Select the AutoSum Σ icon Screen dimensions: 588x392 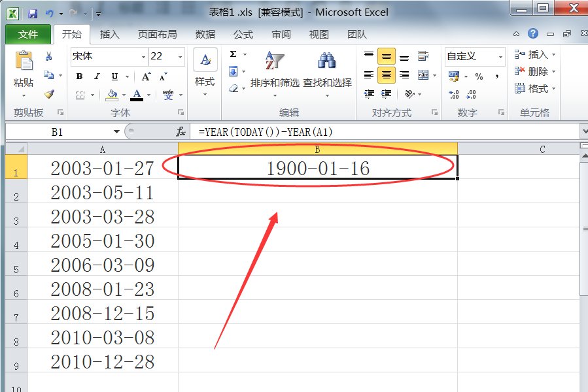[234, 56]
